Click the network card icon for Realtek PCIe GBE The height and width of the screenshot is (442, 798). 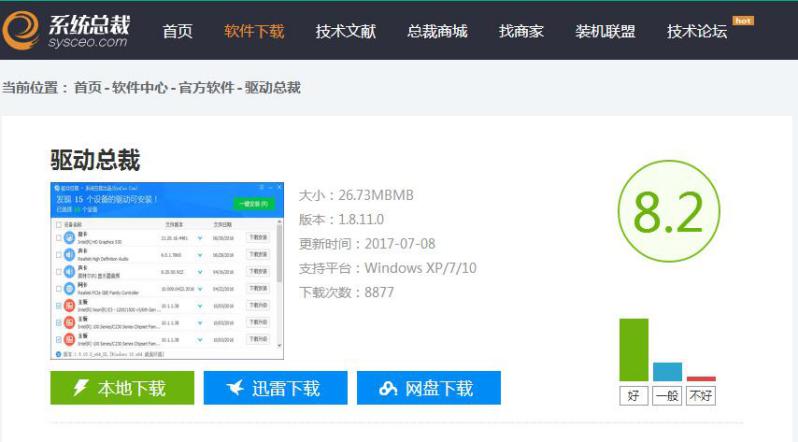coord(69,289)
